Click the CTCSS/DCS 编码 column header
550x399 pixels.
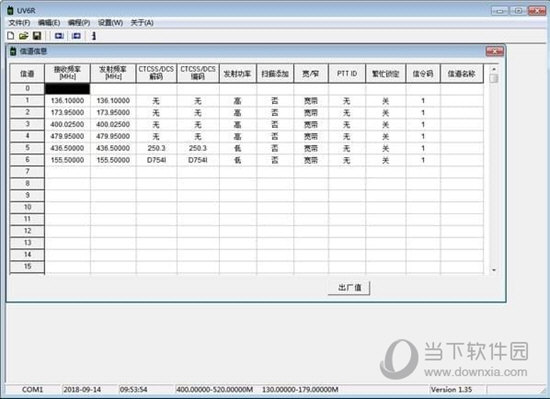tap(198, 74)
